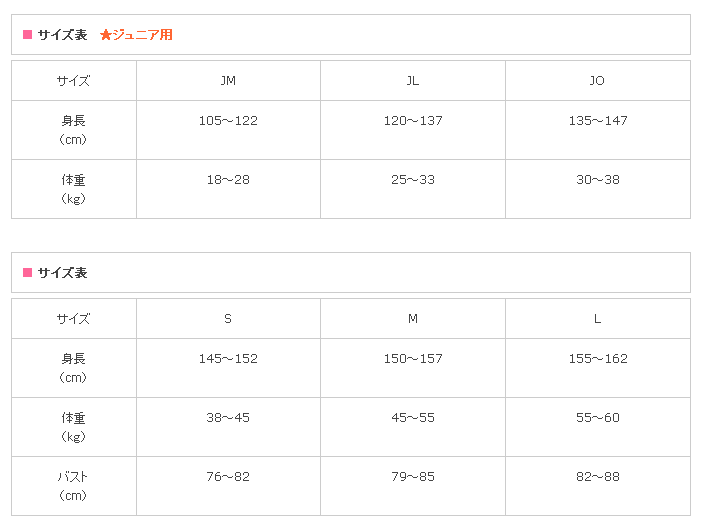This screenshot has height=532, width=702.
Task: Click the 145～152 height cell
Action: pyautogui.click(x=228, y=359)
